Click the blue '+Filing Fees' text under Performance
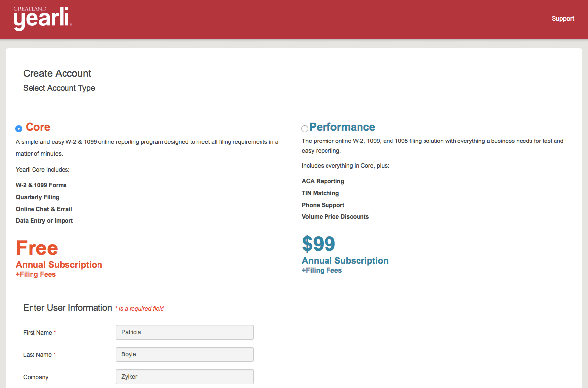The height and width of the screenshot is (388, 588). pos(322,270)
